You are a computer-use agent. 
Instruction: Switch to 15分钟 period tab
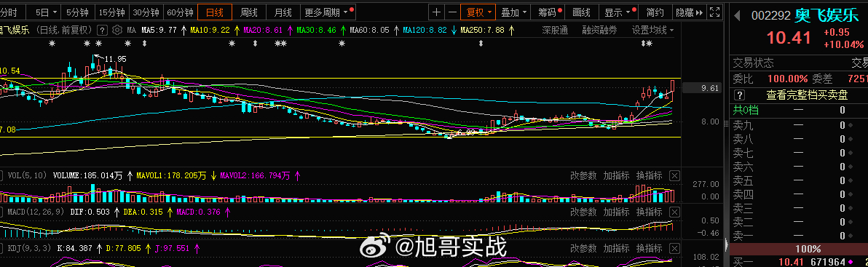112,12
